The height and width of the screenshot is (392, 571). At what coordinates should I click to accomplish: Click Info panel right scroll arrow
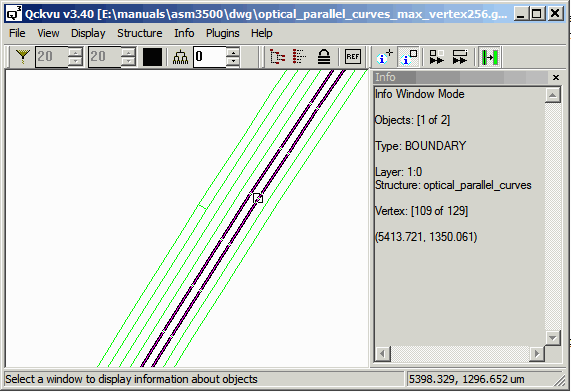(537, 353)
